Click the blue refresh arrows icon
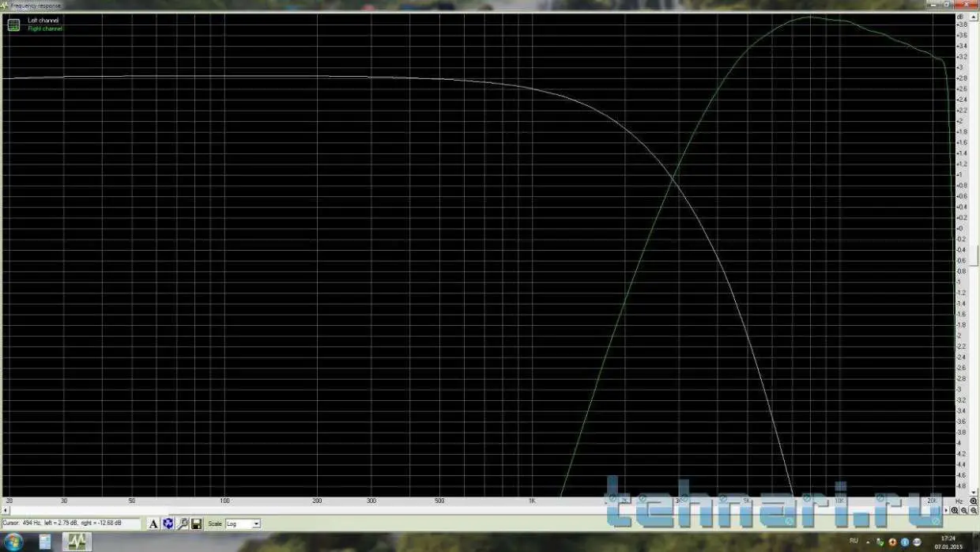Screen dimensions: 980x552 click(x=168, y=524)
